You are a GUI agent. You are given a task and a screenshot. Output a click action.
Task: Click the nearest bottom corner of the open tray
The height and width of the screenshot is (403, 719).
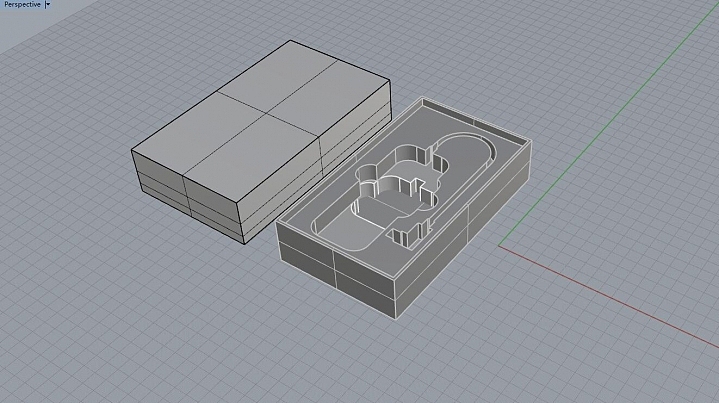click(x=396, y=319)
